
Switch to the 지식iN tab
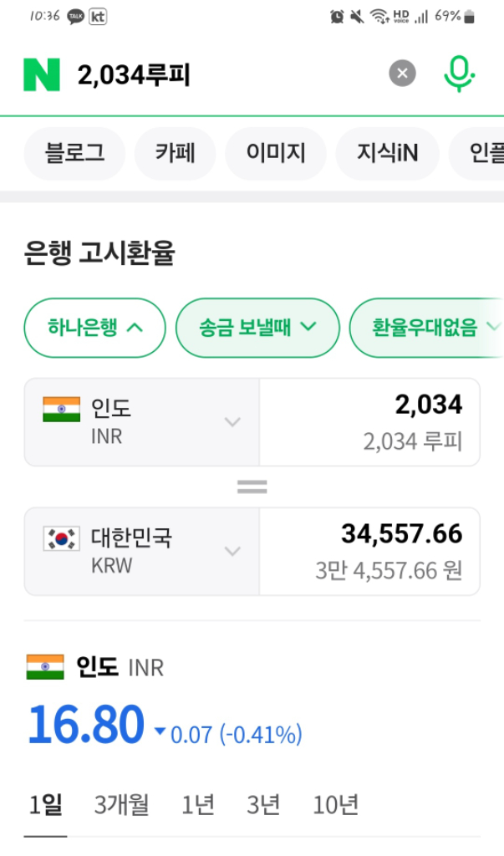point(387,153)
